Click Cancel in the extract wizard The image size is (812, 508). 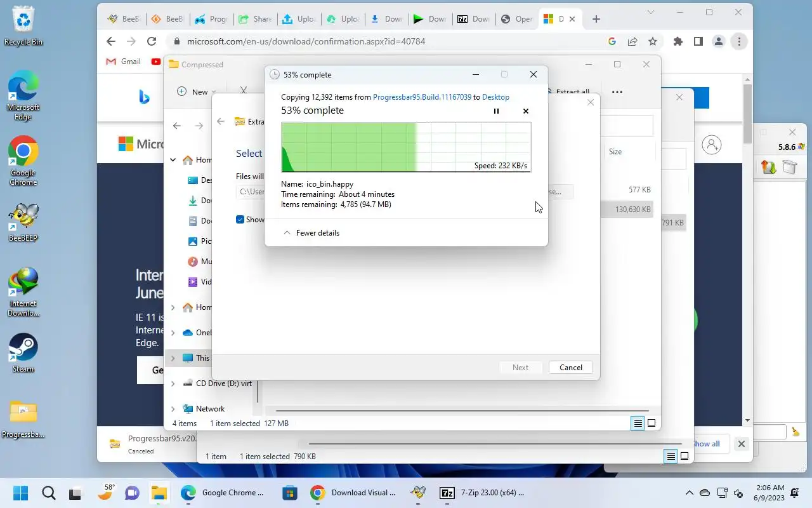click(x=570, y=368)
